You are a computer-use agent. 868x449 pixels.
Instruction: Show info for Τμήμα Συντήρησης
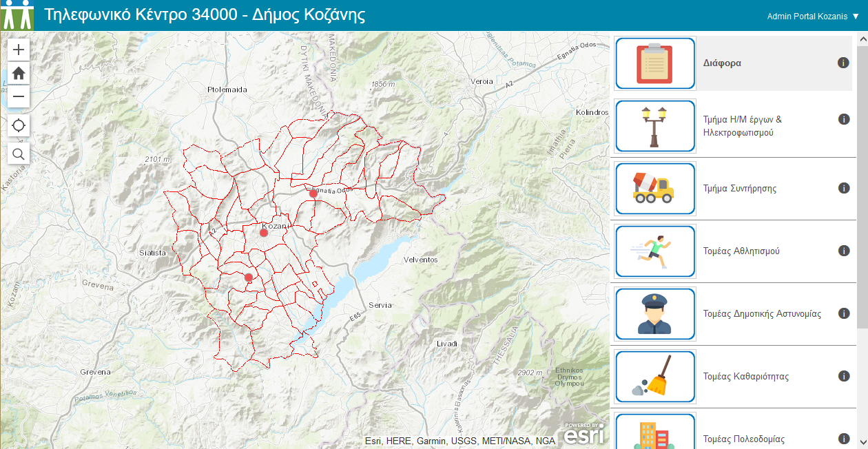coord(843,188)
